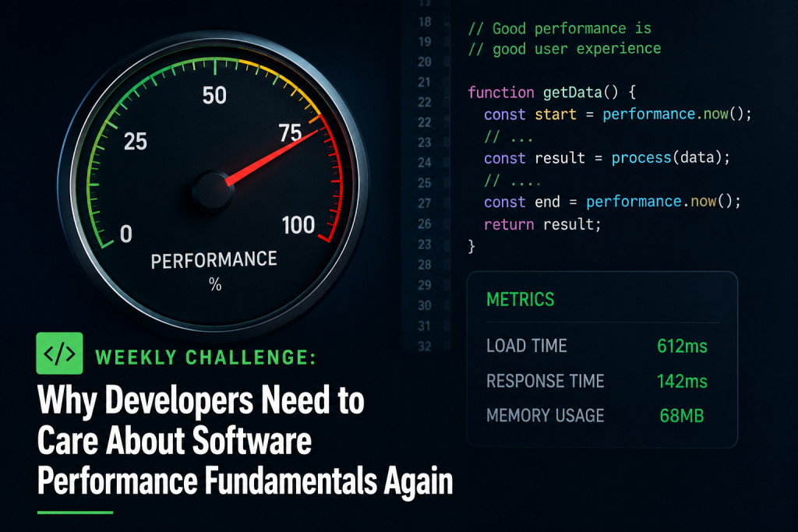The width and height of the screenshot is (798, 532).
Task: Click the '0' mark on the gauge
Action: coord(126,234)
